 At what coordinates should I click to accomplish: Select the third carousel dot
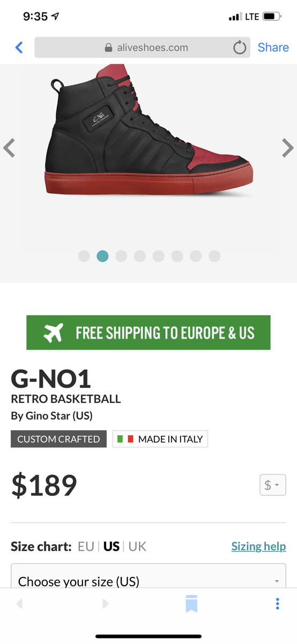tap(121, 256)
